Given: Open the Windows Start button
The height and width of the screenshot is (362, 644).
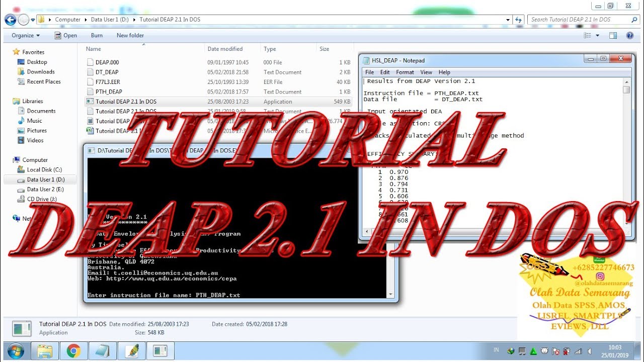Looking at the screenshot, I should (x=16, y=350).
